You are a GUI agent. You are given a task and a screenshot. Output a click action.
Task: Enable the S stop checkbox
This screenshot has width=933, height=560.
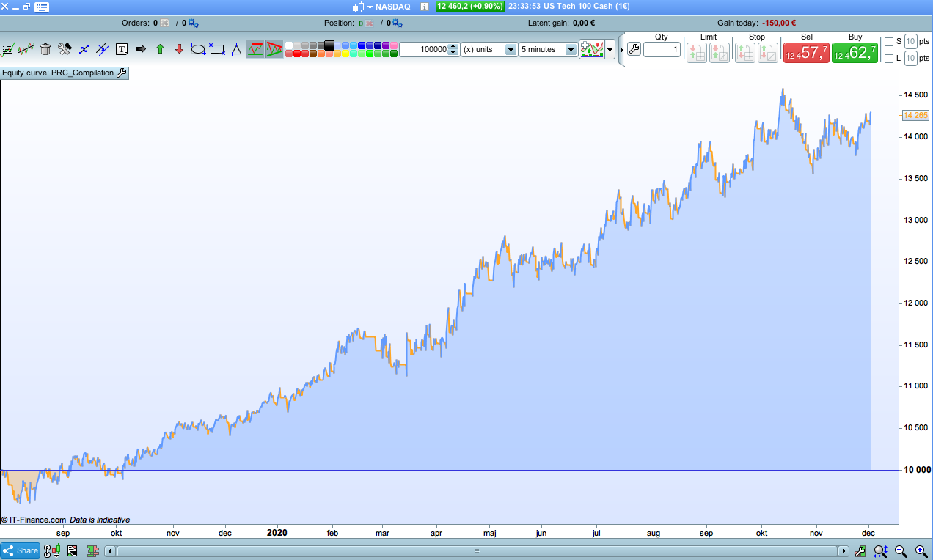(x=889, y=41)
